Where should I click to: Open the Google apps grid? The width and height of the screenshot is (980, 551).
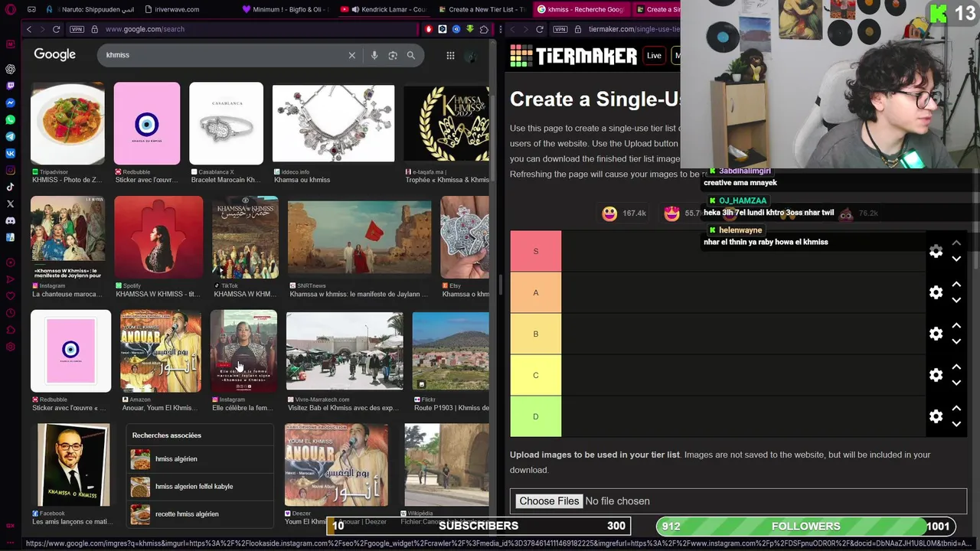pyautogui.click(x=450, y=55)
